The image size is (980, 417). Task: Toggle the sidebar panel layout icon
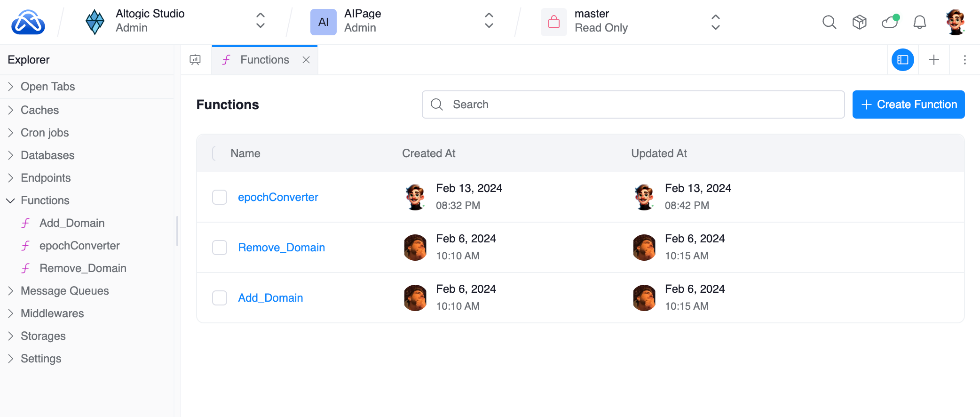click(x=902, y=60)
